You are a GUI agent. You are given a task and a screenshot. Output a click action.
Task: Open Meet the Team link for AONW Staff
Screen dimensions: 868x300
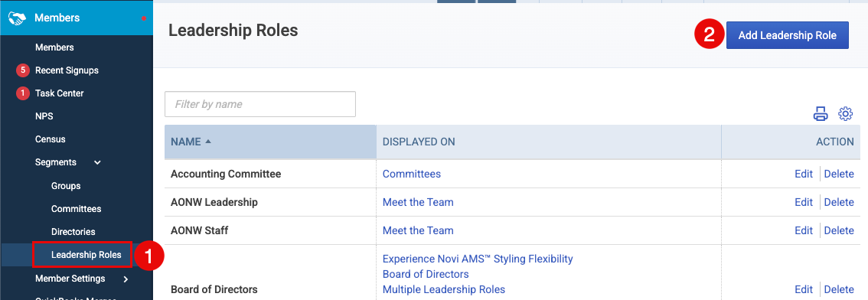click(x=418, y=230)
